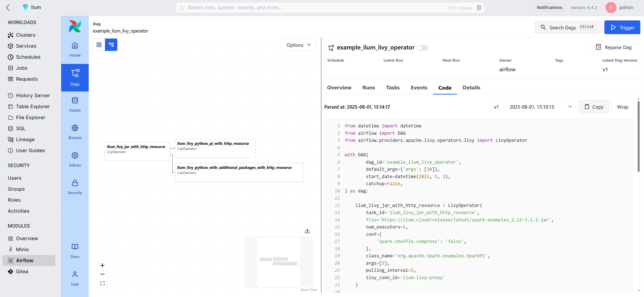Open the Events tab
Image resolution: width=644 pixels, height=297 pixels.
pos(419,88)
